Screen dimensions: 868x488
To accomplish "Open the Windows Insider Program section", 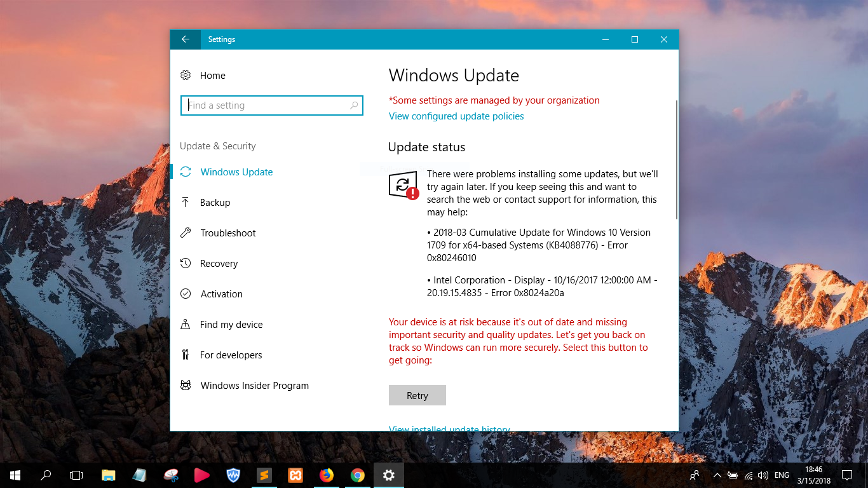I will [255, 385].
